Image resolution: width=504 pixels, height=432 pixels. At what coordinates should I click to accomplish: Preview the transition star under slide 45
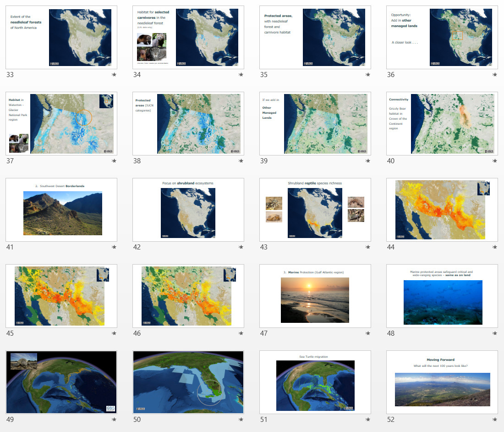click(114, 333)
